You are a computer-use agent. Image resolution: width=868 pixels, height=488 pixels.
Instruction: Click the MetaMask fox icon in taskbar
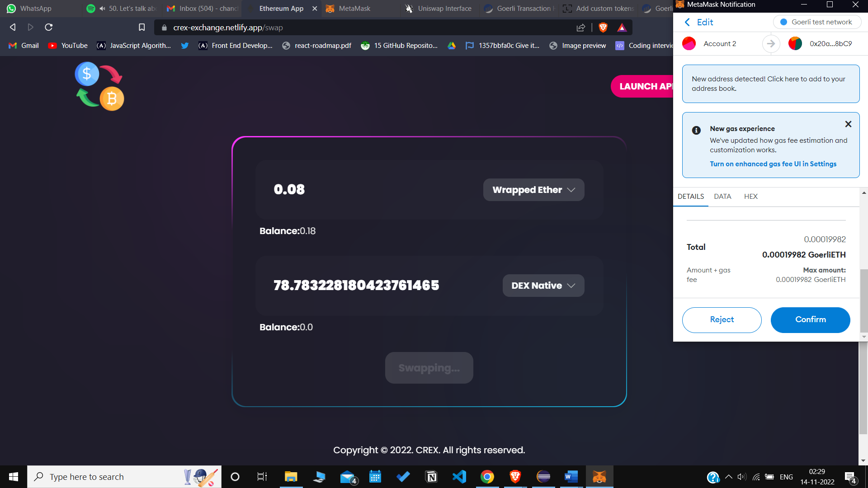(x=599, y=476)
